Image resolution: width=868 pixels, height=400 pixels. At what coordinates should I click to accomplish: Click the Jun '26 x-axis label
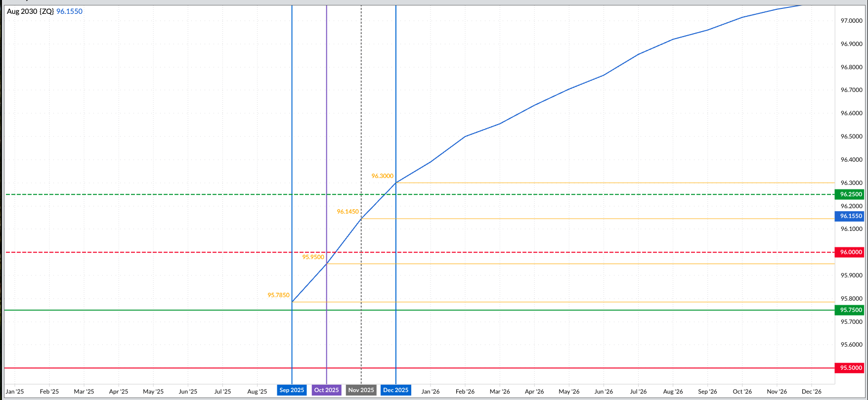pyautogui.click(x=604, y=392)
